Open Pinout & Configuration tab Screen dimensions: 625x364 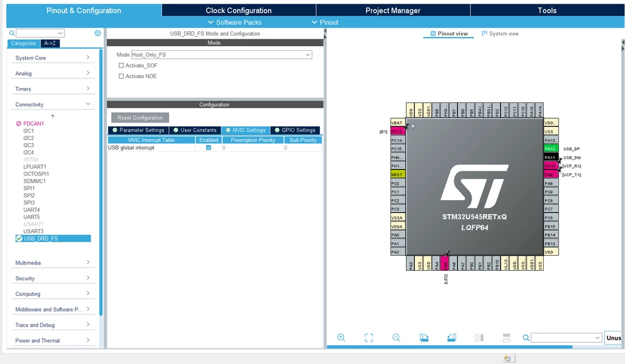pyautogui.click(x=84, y=11)
